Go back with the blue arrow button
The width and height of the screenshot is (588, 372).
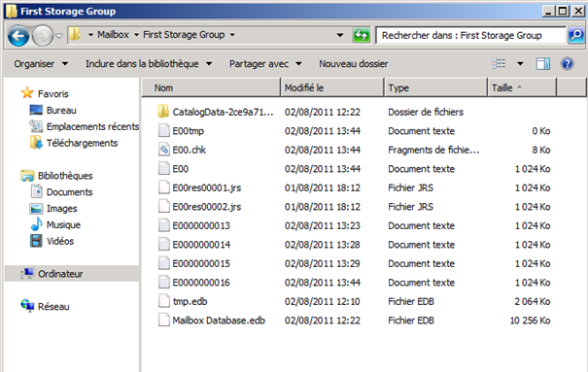click(x=18, y=36)
